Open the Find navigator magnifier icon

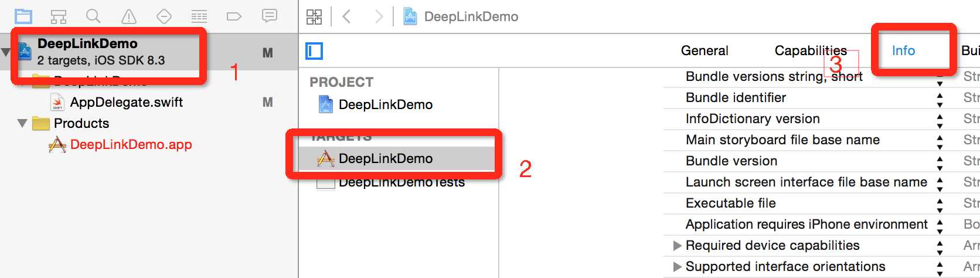coord(93,16)
